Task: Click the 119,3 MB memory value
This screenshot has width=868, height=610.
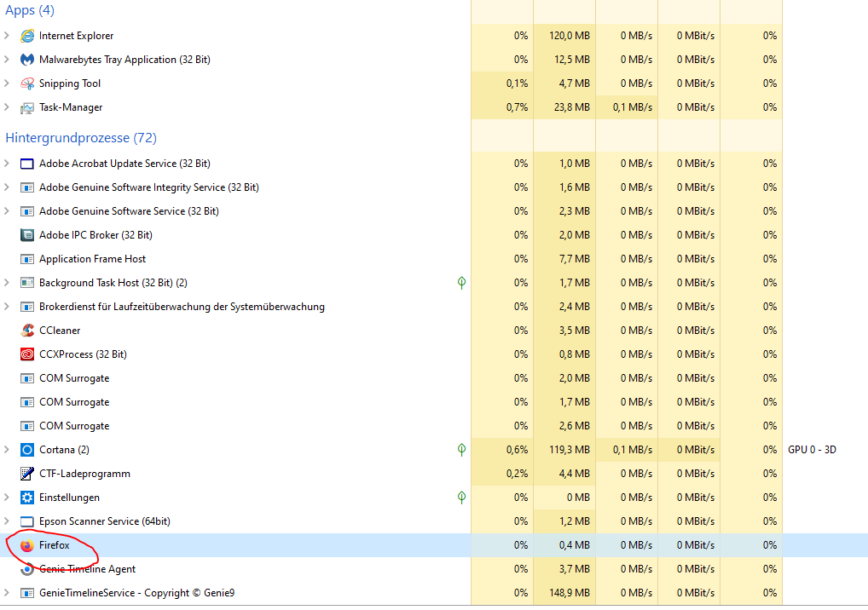Action: [570, 450]
